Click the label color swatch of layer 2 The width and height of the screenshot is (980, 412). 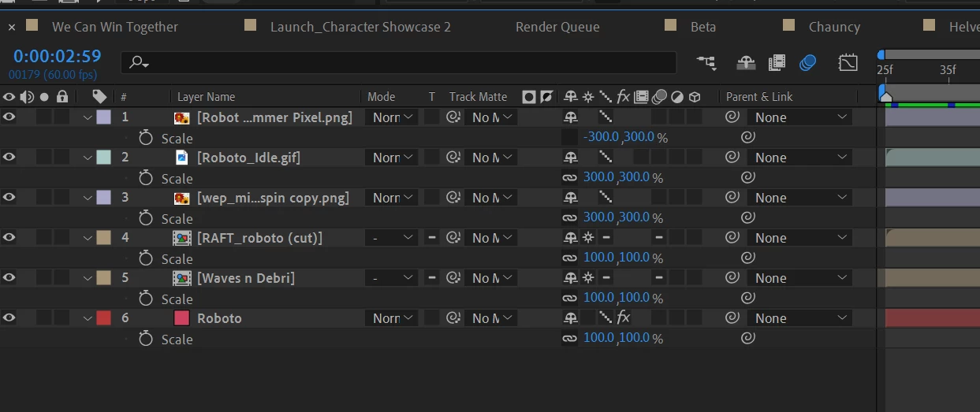(x=103, y=158)
